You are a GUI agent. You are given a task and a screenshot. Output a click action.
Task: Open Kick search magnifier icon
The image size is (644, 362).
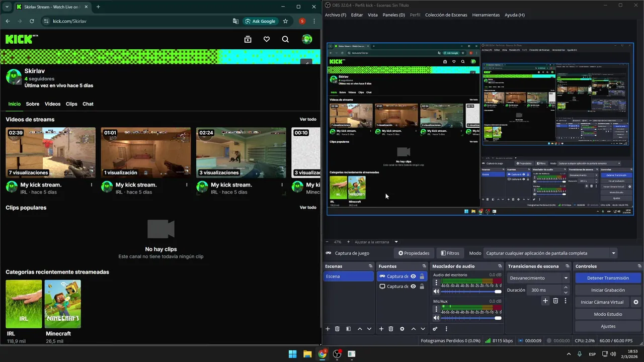285,39
